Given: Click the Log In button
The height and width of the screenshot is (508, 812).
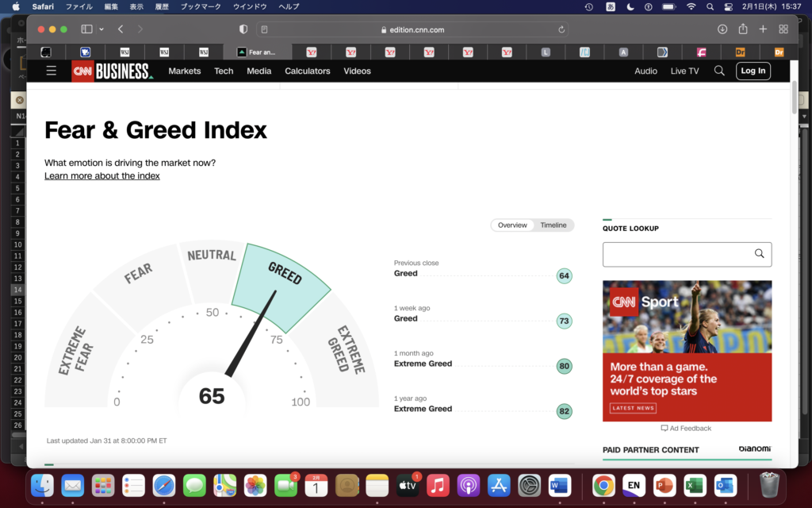Looking at the screenshot, I should 753,71.
